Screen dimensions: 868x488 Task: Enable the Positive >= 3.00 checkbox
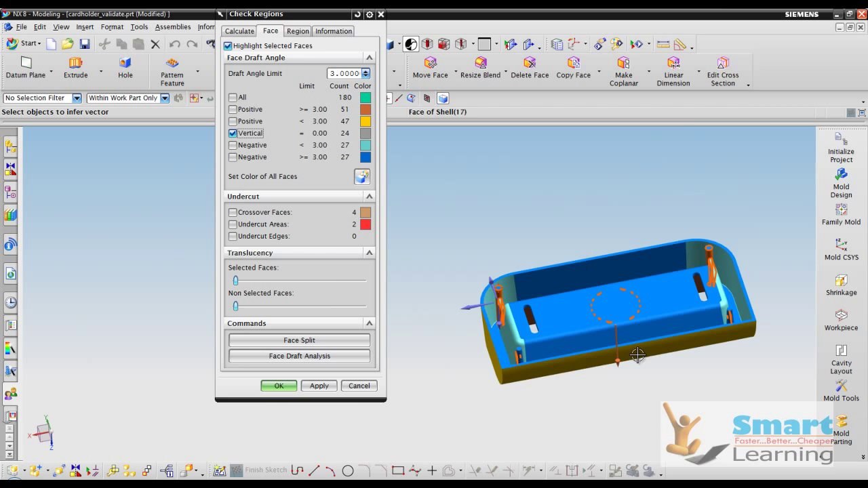pos(233,109)
